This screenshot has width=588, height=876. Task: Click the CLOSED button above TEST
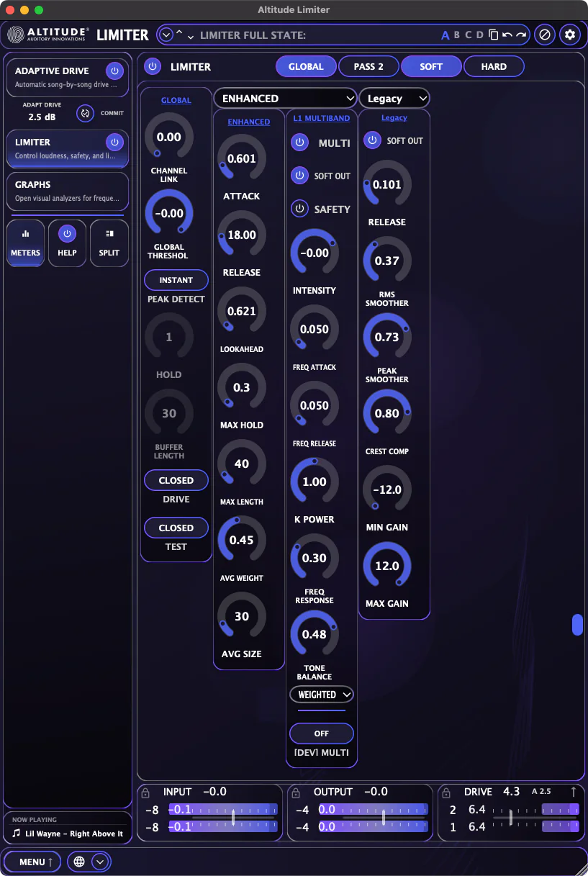click(x=176, y=528)
